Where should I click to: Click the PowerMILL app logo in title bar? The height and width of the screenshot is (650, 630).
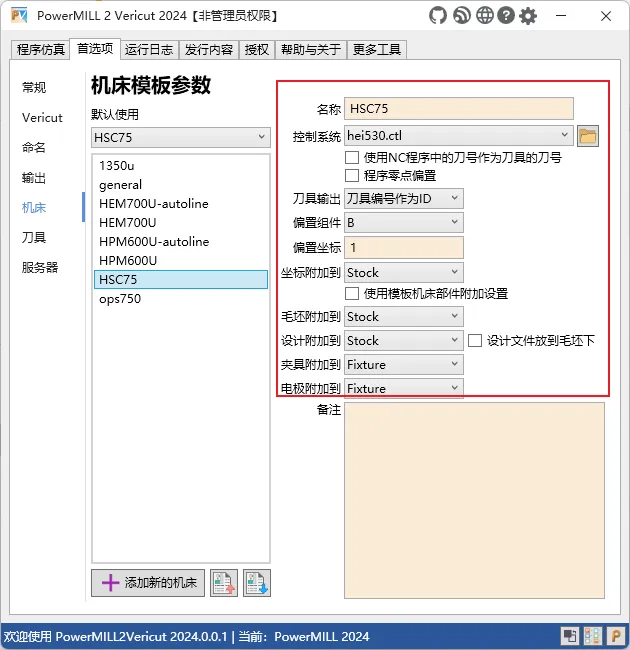click(x=19, y=16)
